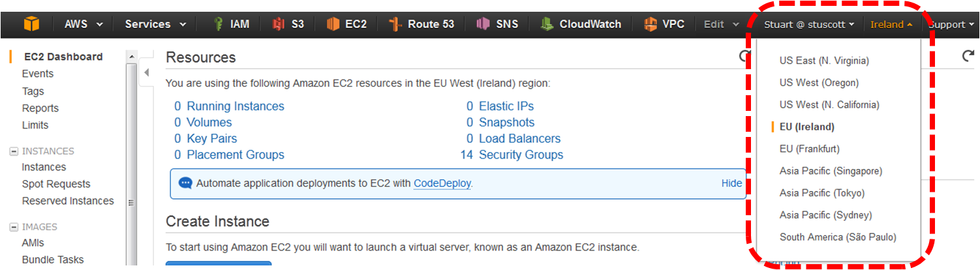Viewport: 980px width, 270px height.
Task: Hide the CodeDeploy announcement banner
Action: [731, 183]
